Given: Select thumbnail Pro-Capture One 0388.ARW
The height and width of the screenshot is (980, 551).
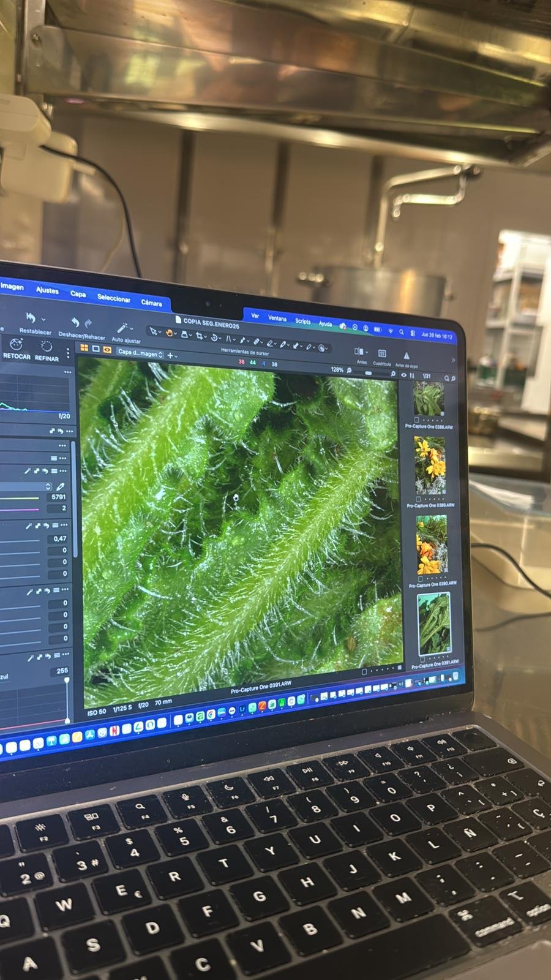Looking at the screenshot, I should tap(428, 399).
